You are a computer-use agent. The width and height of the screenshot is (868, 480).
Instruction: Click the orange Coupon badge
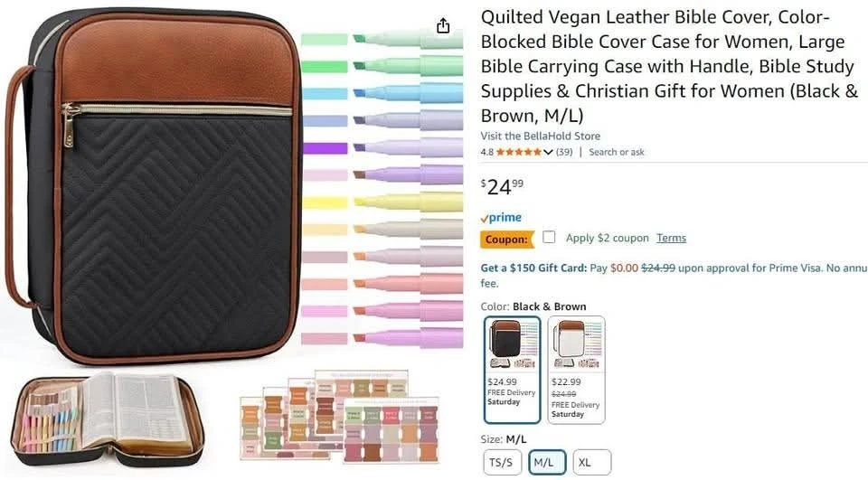[x=506, y=240]
